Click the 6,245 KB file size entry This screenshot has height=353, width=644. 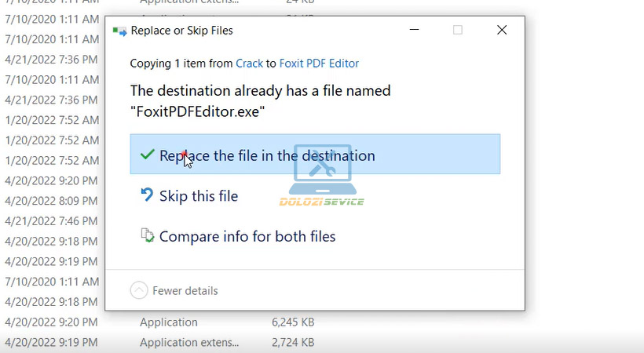point(291,322)
